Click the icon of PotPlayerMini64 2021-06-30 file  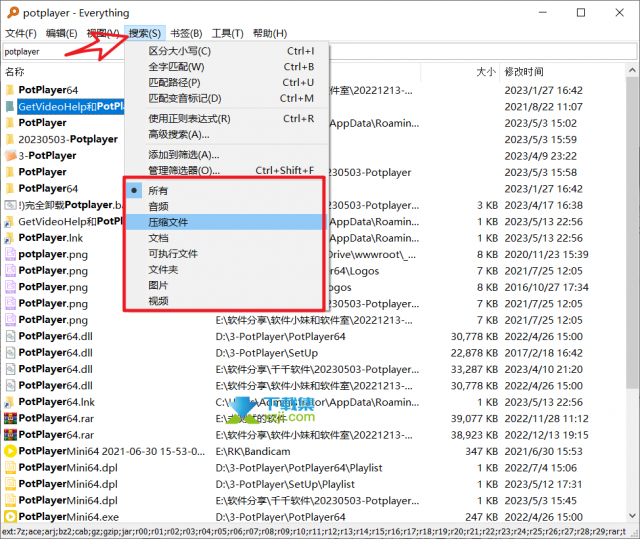tap(10, 451)
